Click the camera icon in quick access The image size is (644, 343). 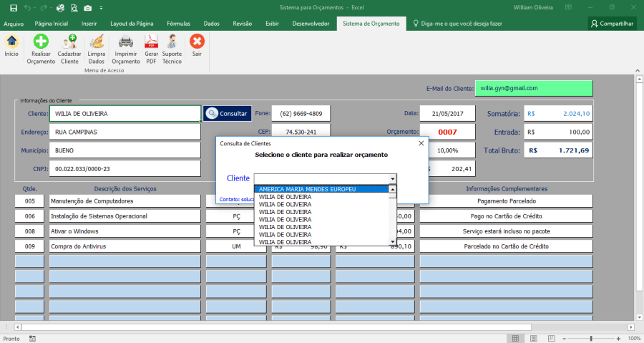[87, 8]
